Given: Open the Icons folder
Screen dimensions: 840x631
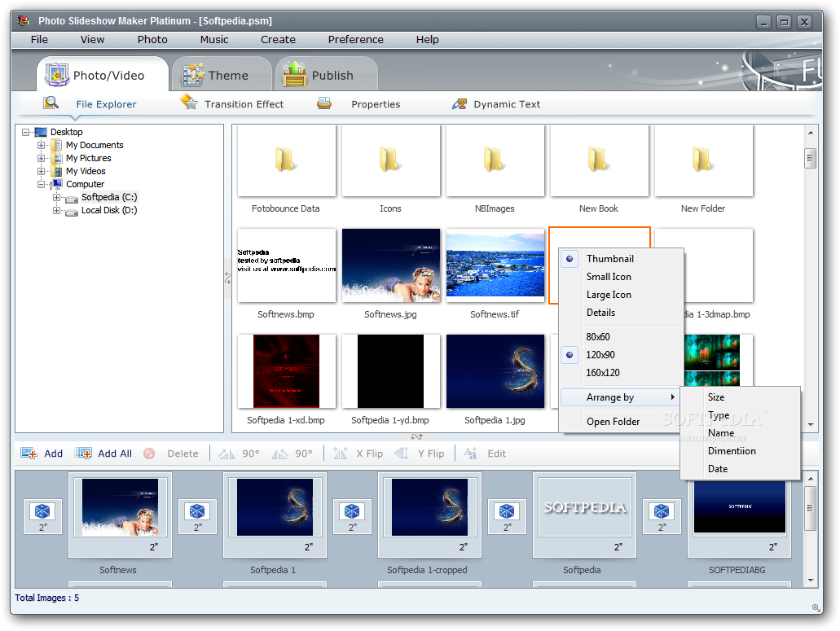Looking at the screenshot, I should click(x=390, y=160).
